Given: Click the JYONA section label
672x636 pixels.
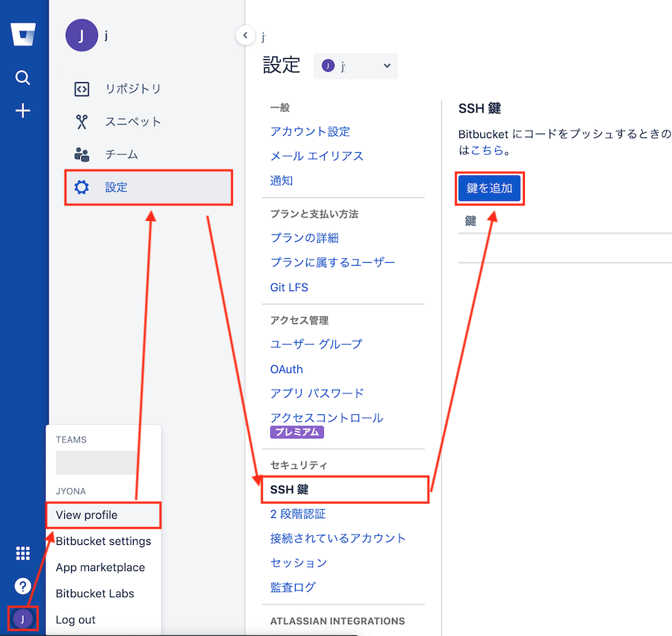Looking at the screenshot, I should (x=71, y=491).
